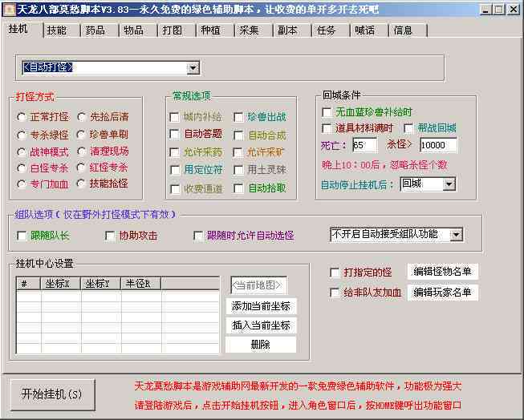Image resolution: width=524 pixels, height=420 pixels.
Task: Open the 信息 tab
Action: [x=408, y=30]
